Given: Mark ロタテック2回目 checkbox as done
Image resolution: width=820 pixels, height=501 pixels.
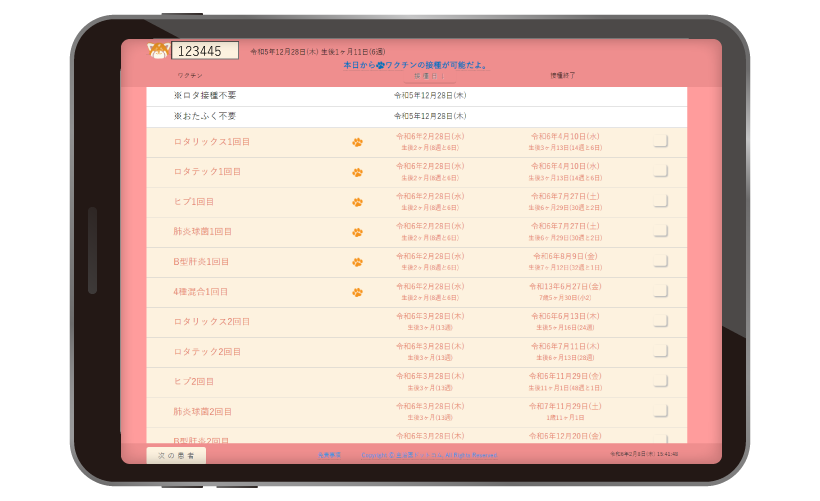Looking at the screenshot, I should click(x=660, y=351).
